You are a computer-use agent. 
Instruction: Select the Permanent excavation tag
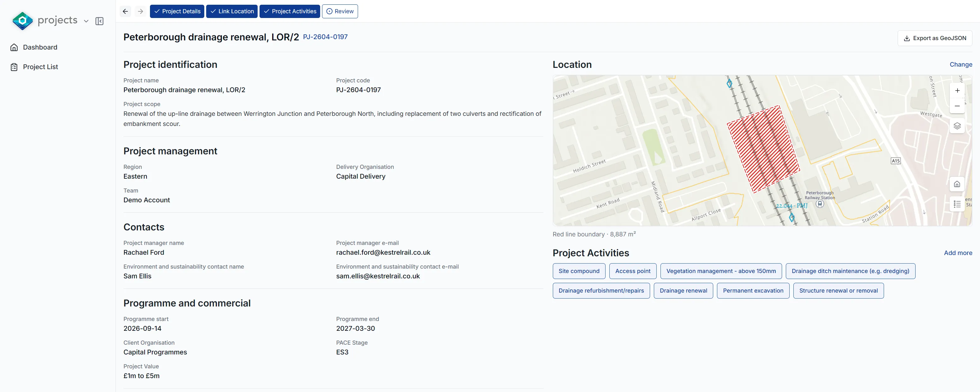click(753, 291)
